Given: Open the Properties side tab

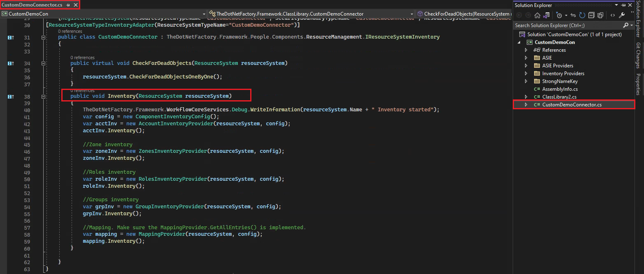Looking at the screenshot, I should [x=638, y=84].
